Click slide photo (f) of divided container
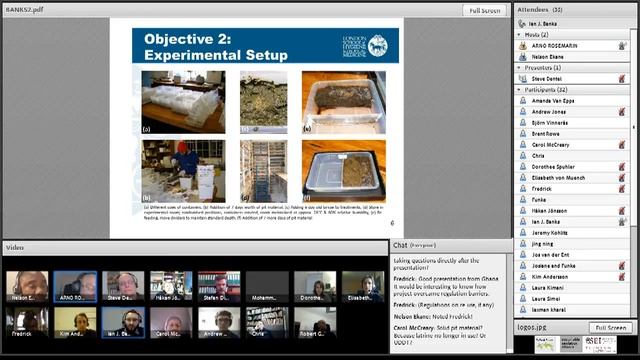The width and height of the screenshot is (640, 360). tap(344, 171)
